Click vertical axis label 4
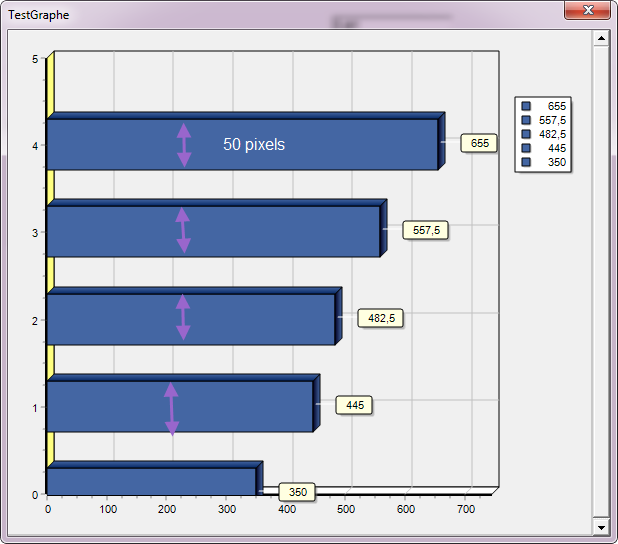The height and width of the screenshot is (544, 618). point(35,146)
